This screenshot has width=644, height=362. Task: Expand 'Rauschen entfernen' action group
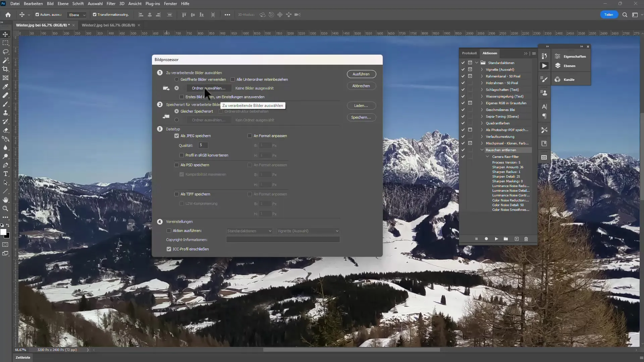pyautogui.click(x=482, y=150)
